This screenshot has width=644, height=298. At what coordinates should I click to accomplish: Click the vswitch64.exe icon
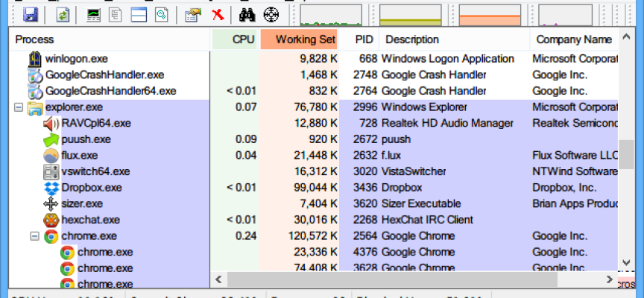tap(51, 171)
